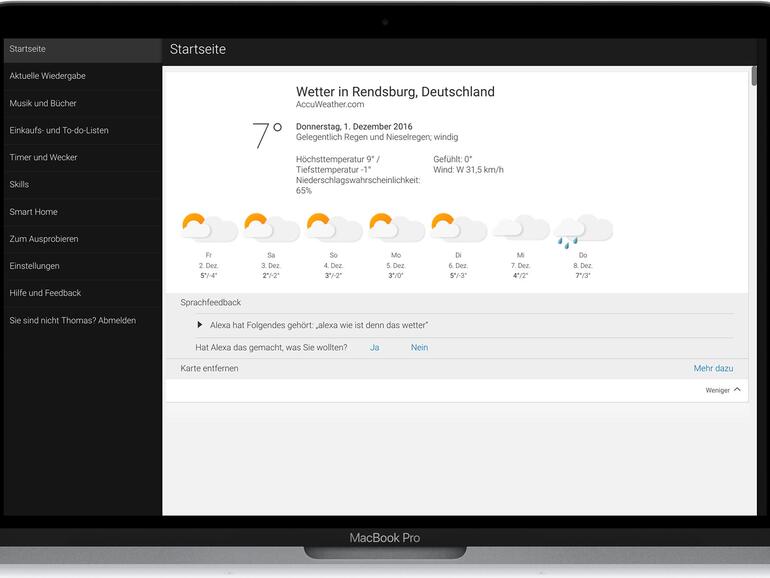The height and width of the screenshot is (578, 770).
Task: Click the AccuWeather.com source link
Action: pos(330,104)
